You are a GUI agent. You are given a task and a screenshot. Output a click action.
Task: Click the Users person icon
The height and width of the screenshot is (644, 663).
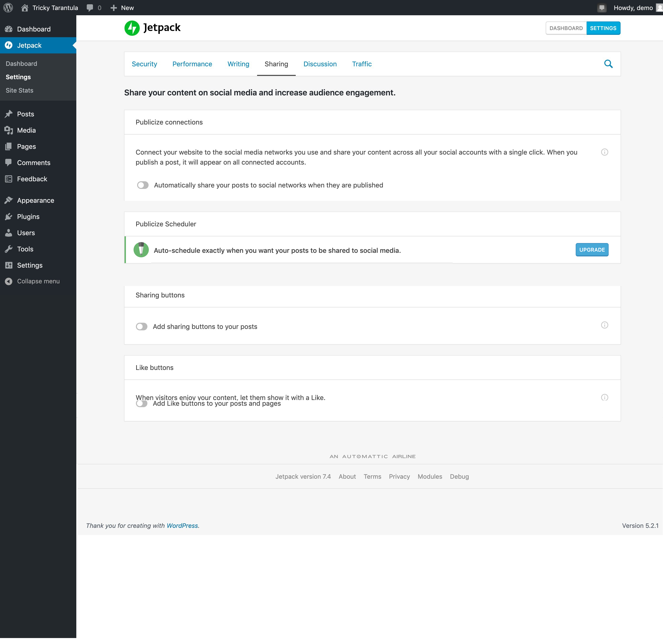(x=9, y=233)
